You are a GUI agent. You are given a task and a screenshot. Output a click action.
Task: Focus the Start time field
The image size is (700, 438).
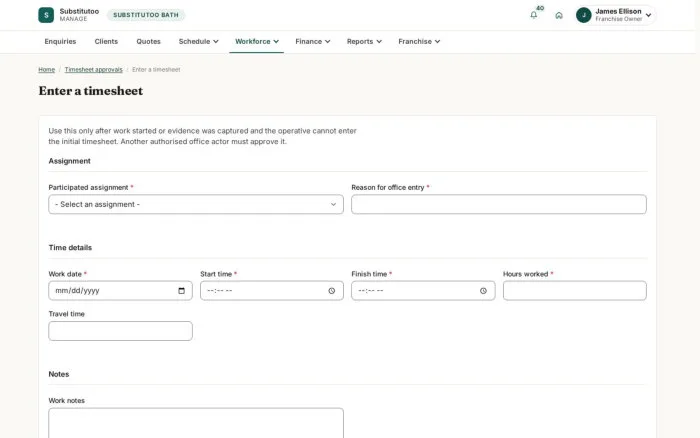272,291
